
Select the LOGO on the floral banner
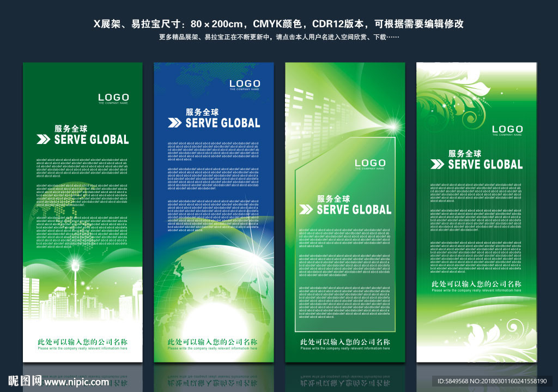[x=507, y=130]
